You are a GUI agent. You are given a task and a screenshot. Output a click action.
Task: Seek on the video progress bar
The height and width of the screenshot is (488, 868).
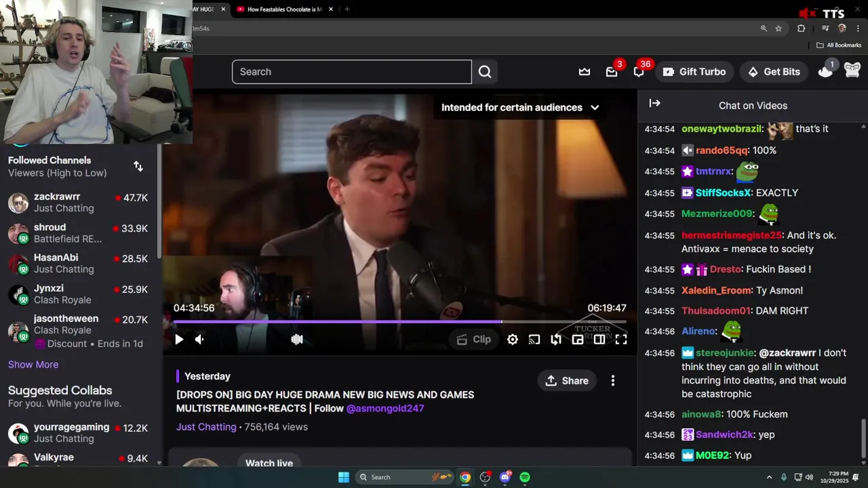(x=400, y=321)
